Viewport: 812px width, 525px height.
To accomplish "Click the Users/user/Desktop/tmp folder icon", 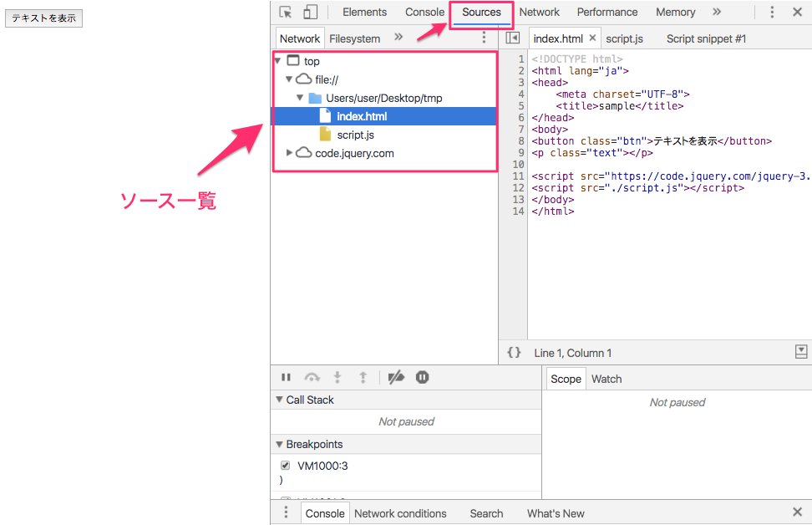I will pyautogui.click(x=315, y=98).
